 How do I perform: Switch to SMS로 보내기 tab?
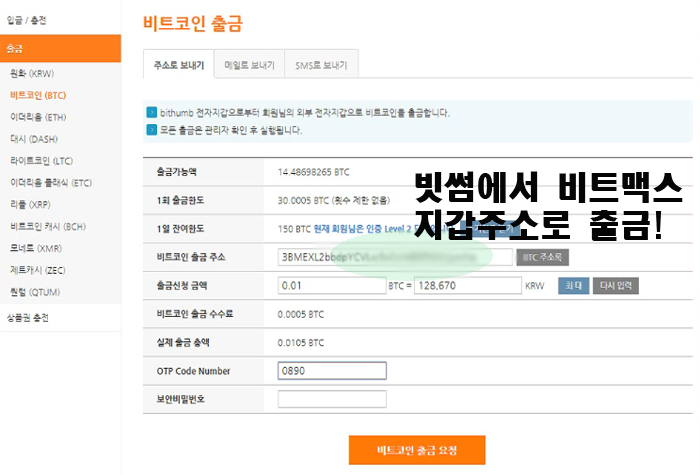[x=321, y=65]
